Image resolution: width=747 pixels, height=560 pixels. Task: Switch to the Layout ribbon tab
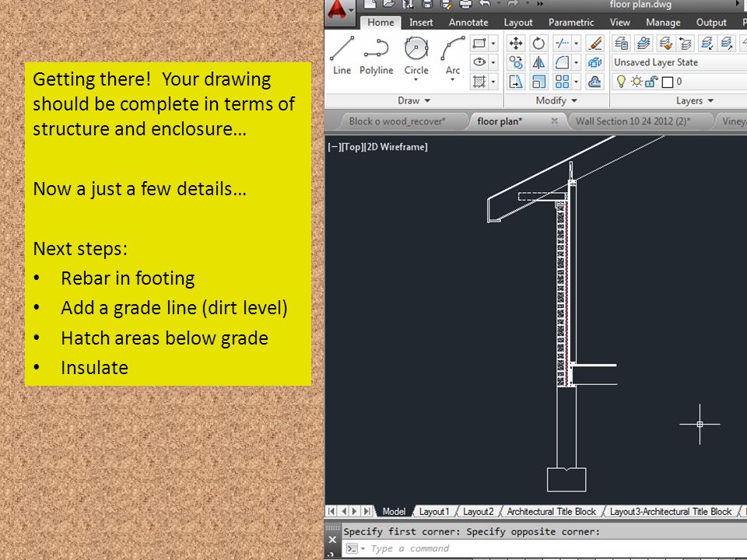click(518, 23)
